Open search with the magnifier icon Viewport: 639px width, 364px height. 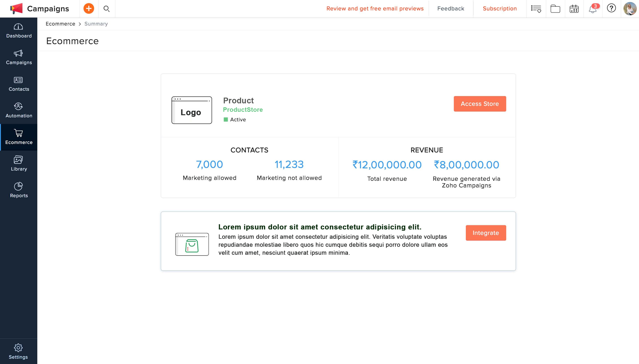click(x=107, y=9)
